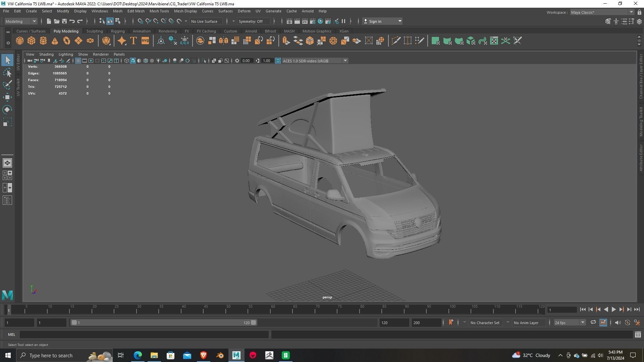644x362 pixels.
Task: Switch to the Sculpting shelf tab
Action: (95, 31)
